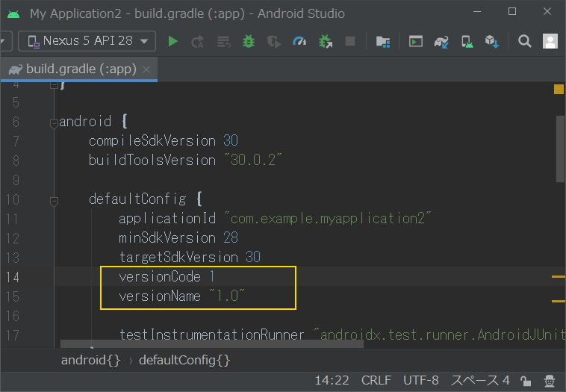Run the app with the green play button

(173, 42)
